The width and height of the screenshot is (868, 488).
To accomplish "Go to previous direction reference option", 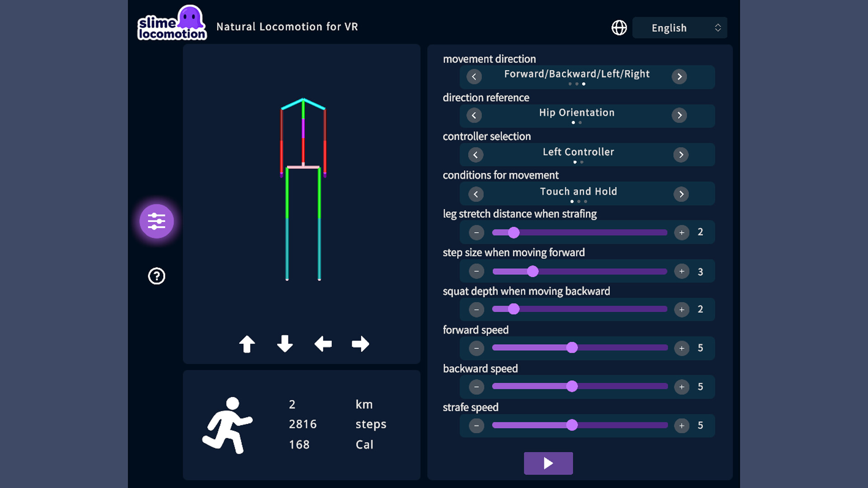I will pyautogui.click(x=474, y=115).
